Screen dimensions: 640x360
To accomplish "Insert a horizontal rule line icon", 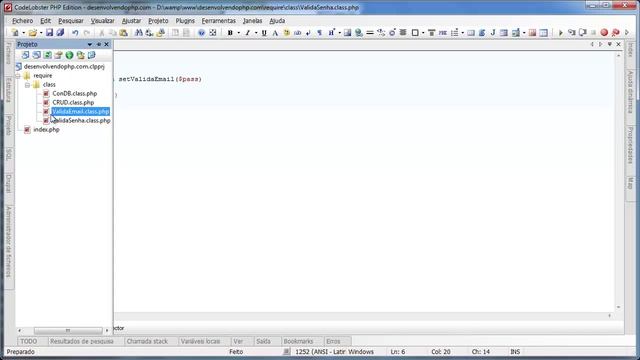I will point(370,33).
